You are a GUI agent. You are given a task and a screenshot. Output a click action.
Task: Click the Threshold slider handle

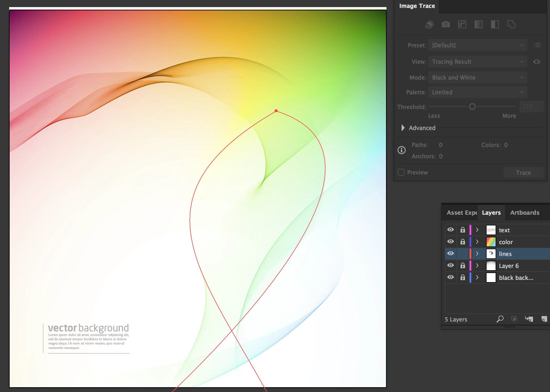(472, 107)
